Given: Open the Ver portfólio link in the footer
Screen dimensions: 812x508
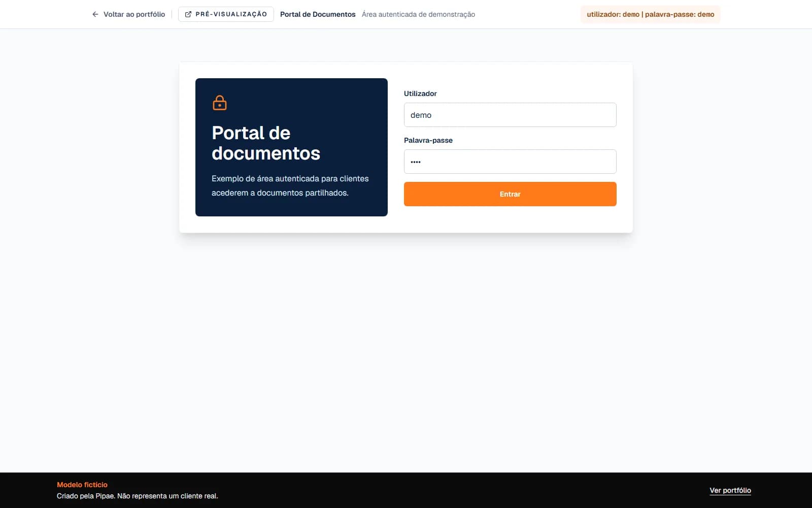Looking at the screenshot, I should click(730, 490).
